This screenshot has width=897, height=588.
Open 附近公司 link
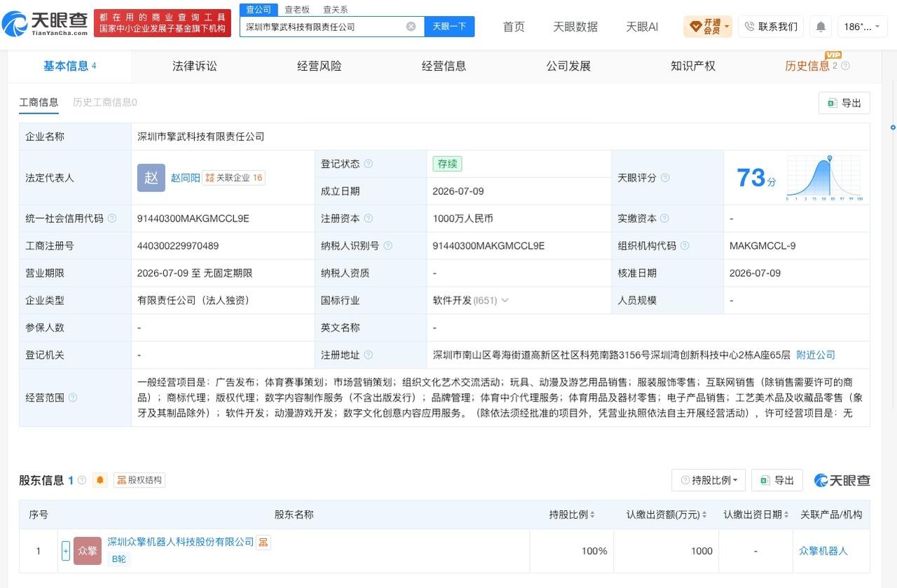pyautogui.click(x=816, y=355)
